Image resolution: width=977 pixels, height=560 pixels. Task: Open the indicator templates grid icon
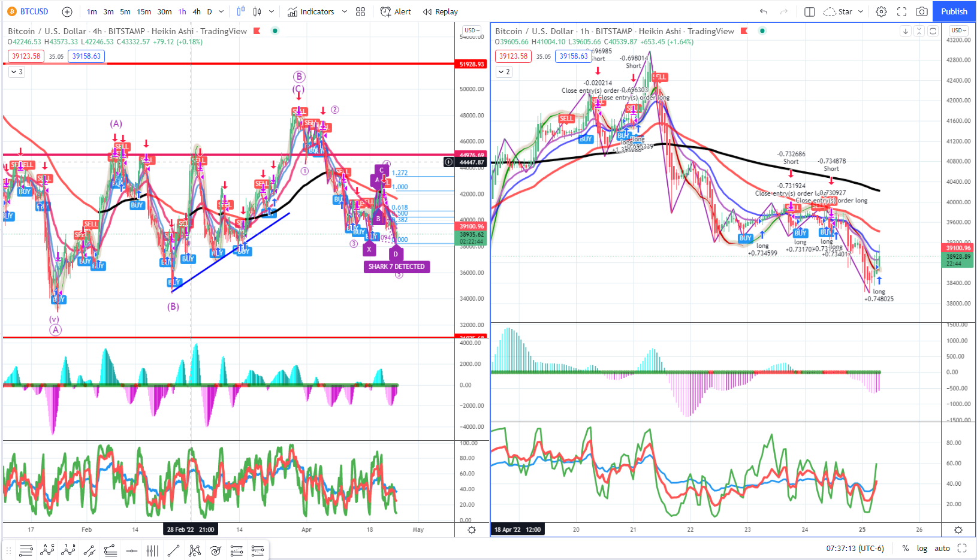[360, 11]
